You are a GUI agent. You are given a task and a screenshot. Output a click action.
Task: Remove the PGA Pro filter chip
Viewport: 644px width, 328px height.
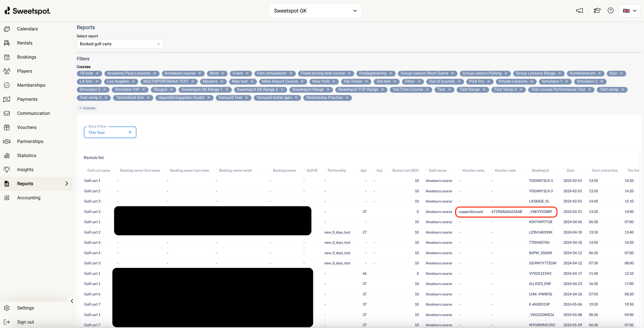pos(489,81)
